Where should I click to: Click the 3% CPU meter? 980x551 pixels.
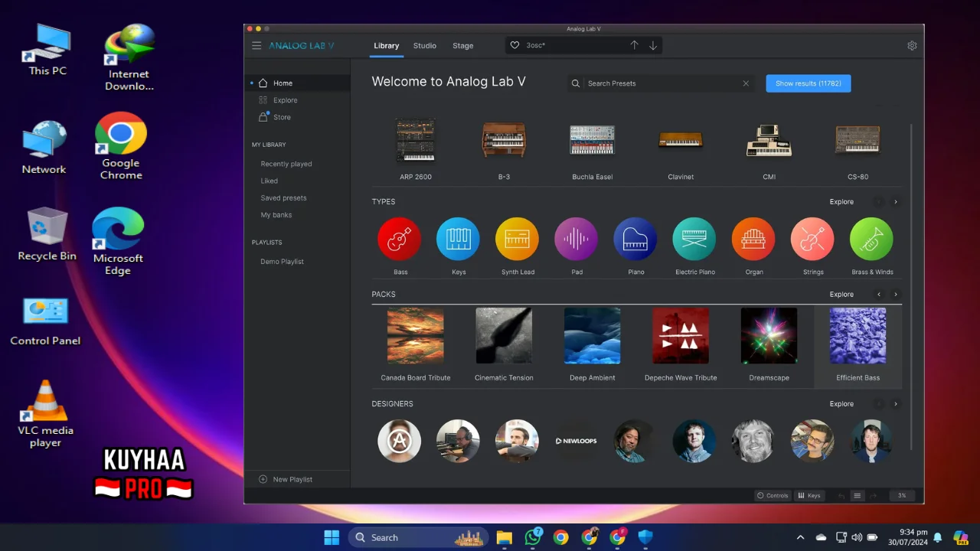pyautogui.click(x=902, y=496)
